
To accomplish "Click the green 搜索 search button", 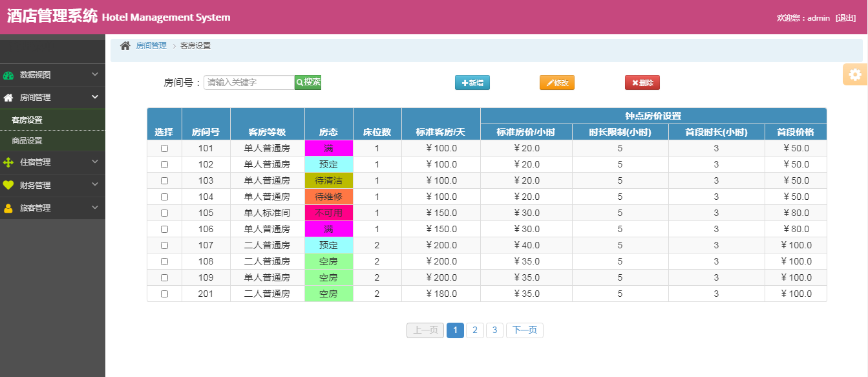I will tap(308, 82).
